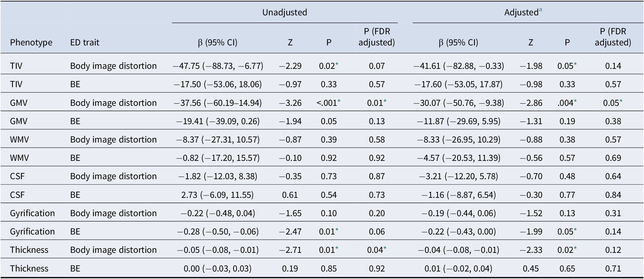Pick the Z value "−3.26"

(x=290, y=103)
